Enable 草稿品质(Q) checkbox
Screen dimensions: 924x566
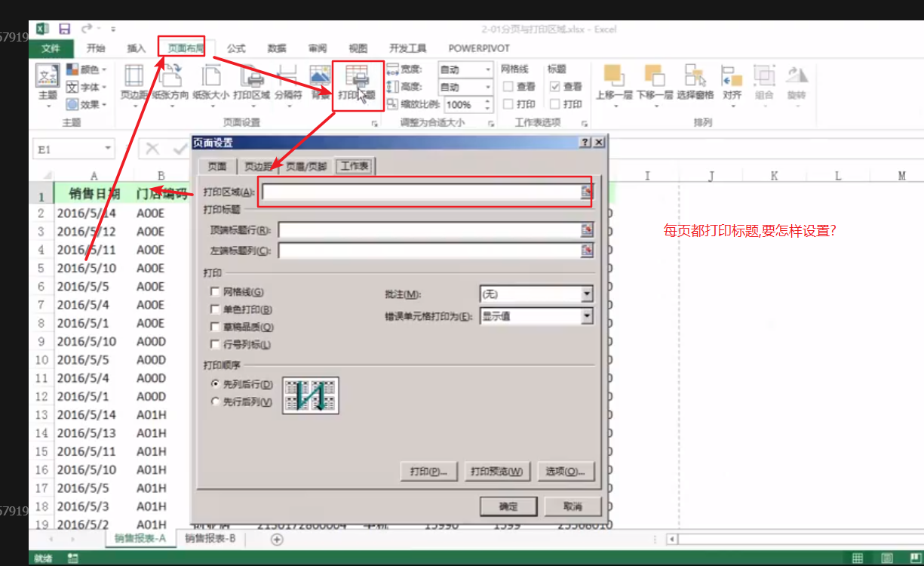[216, 327]
